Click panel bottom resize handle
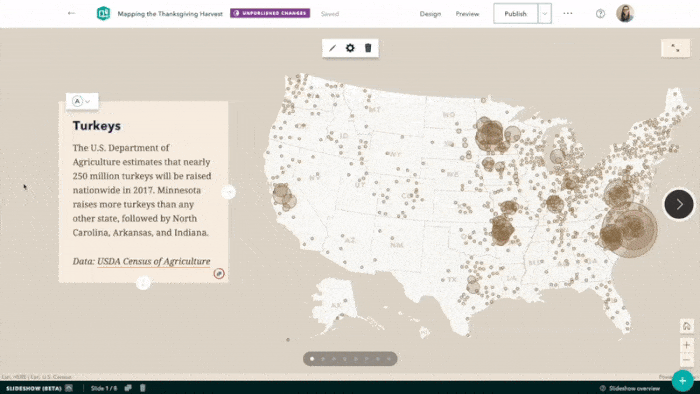The height and width of the screenshot is (394, 700). 143,282
